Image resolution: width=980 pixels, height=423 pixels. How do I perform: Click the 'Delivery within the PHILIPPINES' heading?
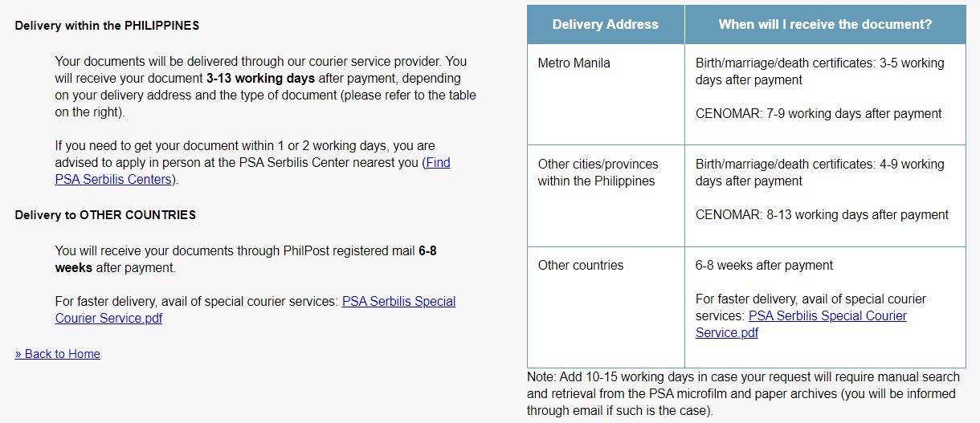click(x=107, y=26)
